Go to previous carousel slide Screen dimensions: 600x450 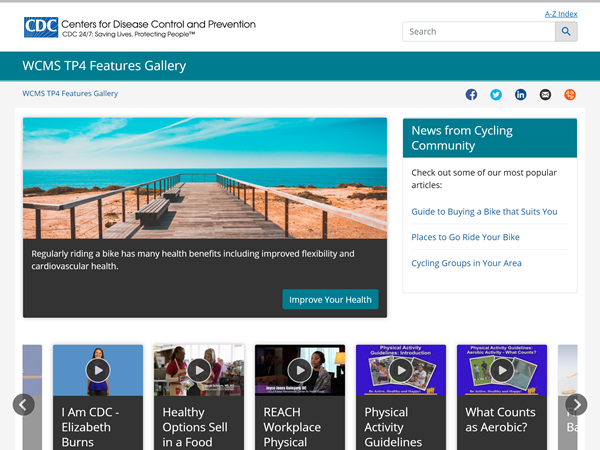[24, 404]
